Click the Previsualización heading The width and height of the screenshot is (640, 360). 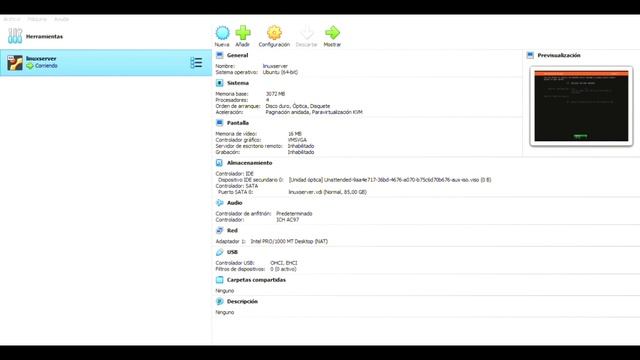[x=559, y=55]
